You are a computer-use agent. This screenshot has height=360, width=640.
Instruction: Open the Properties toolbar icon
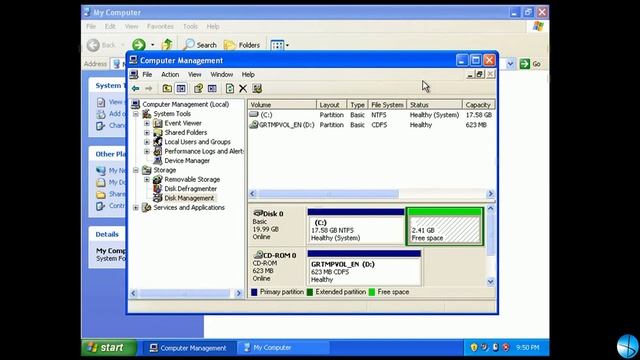[x=198, y=89]
